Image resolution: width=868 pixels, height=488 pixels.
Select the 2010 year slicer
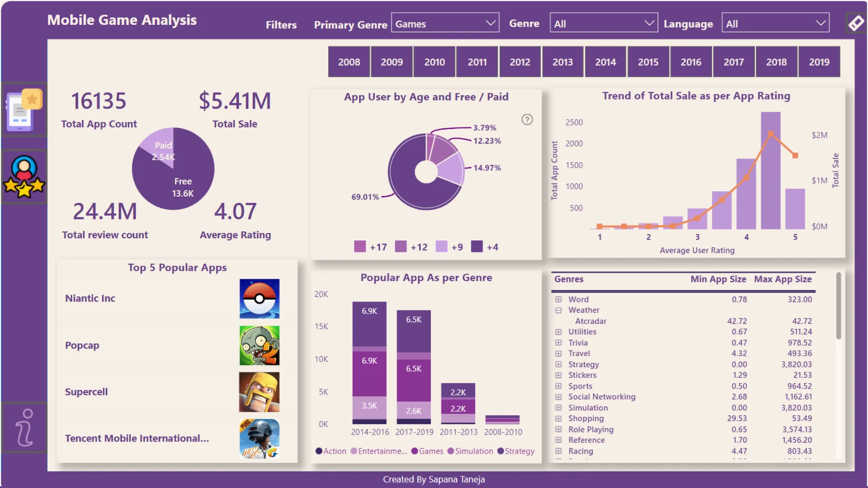pos(434,62)
